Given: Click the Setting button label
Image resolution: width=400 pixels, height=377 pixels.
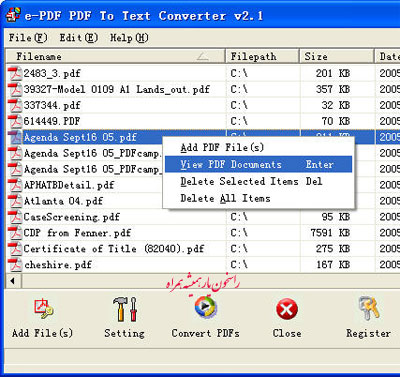Looking at the screenshot, I should click(x=124, y=333).
